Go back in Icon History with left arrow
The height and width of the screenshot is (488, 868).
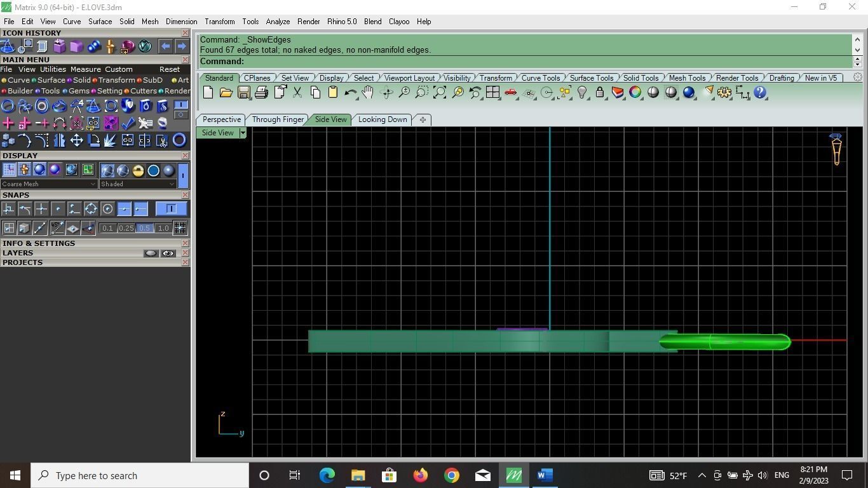(x=165, y=46)
